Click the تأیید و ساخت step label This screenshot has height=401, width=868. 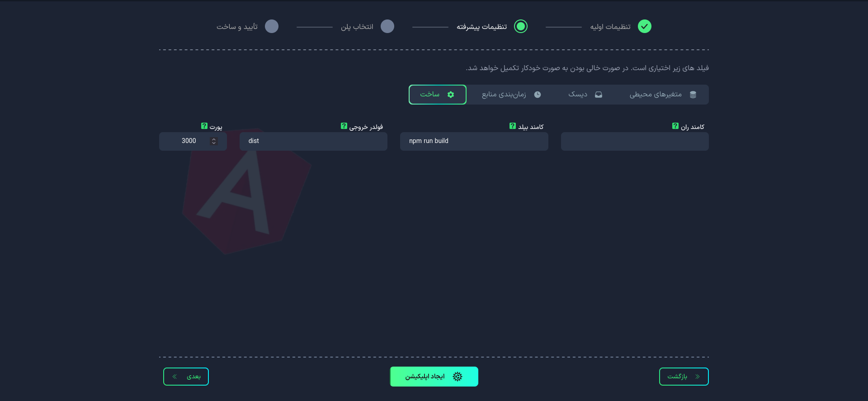pos(237,27)
